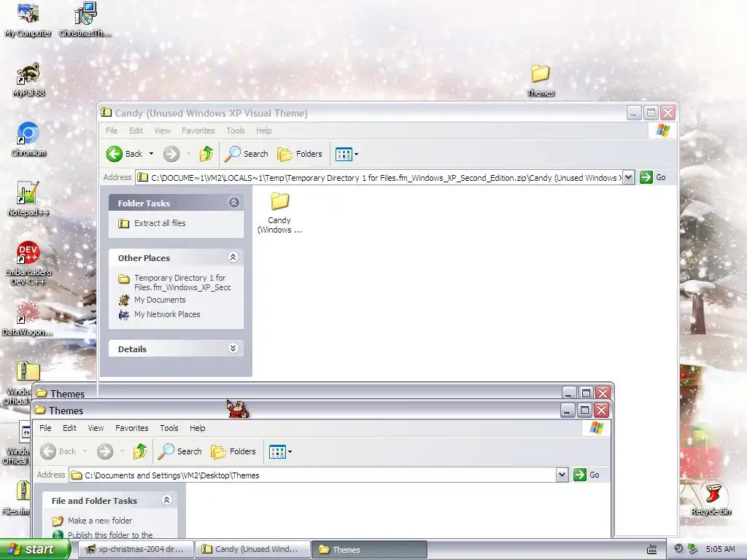Toggle Folders pane in Themes window
The height and width of the screenshot is (560, 747).
click(x=233, y=451)
